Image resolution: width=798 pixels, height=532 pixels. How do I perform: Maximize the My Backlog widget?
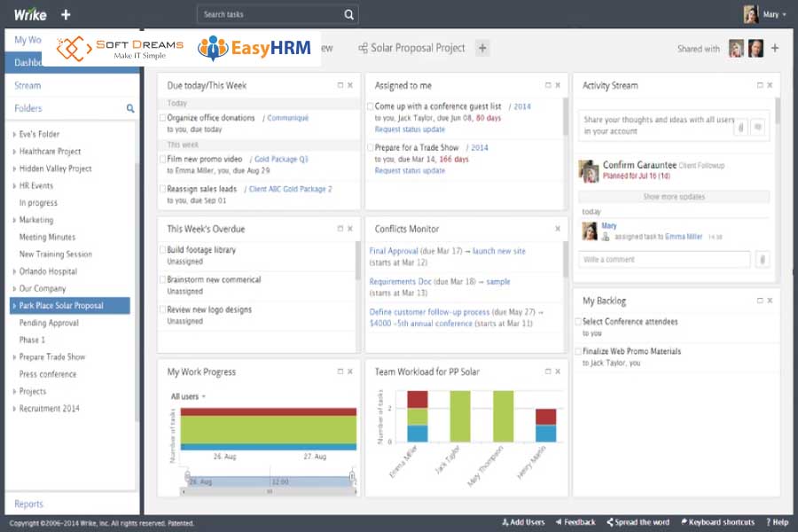760,301
